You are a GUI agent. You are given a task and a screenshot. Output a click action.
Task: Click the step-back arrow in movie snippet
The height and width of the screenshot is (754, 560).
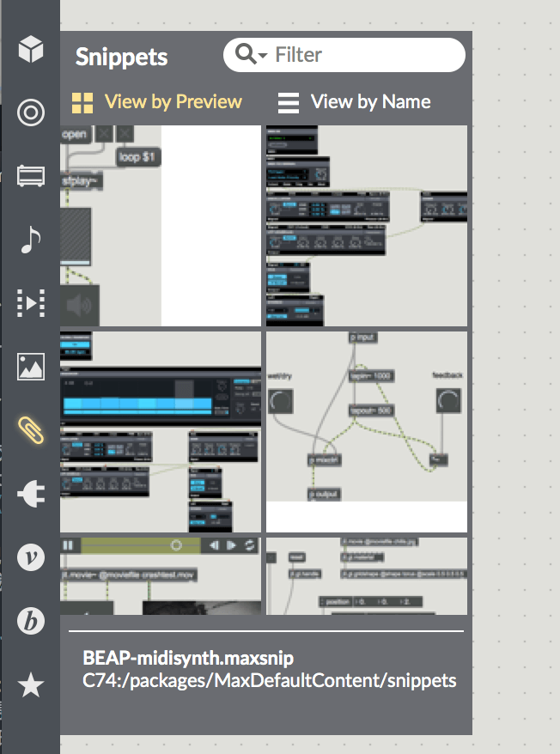click(214, 545)
